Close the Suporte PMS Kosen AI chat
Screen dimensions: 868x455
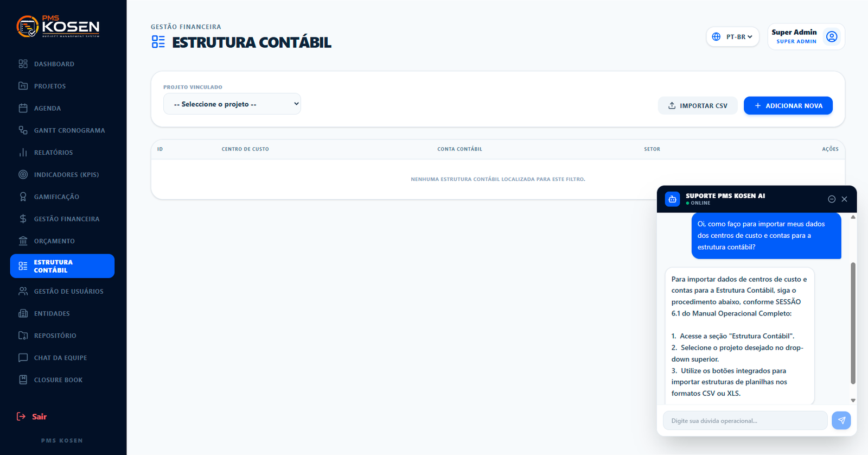[x=844, y=199]
